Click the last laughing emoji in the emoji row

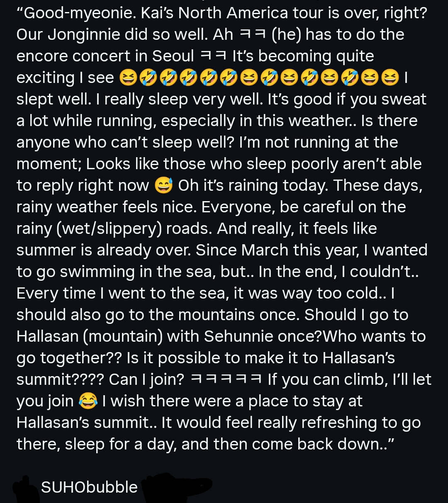[390, 78]
